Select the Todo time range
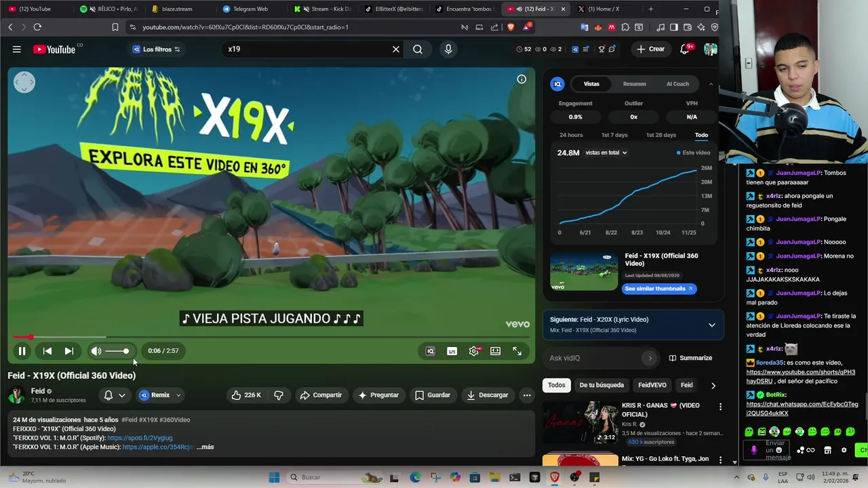 click(701, 135)
